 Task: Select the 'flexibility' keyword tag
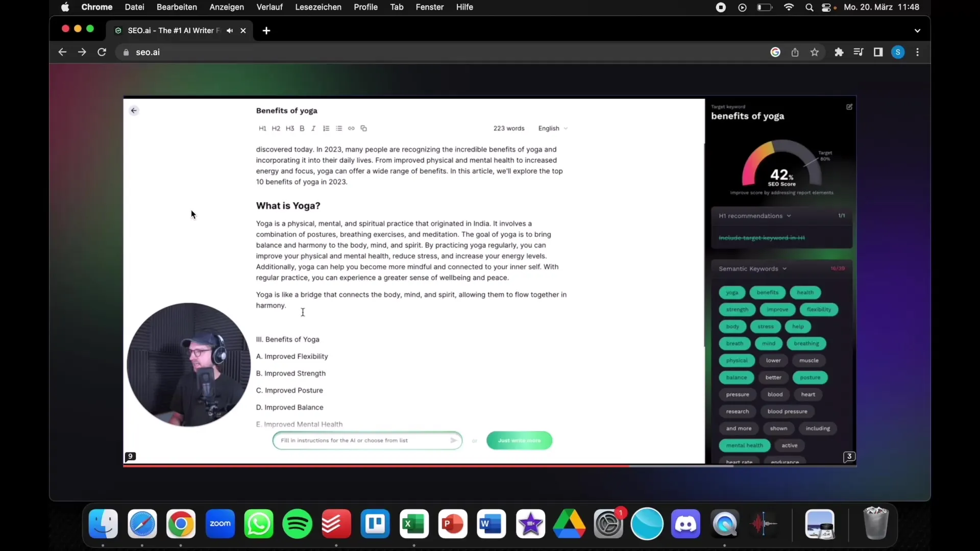819,309
